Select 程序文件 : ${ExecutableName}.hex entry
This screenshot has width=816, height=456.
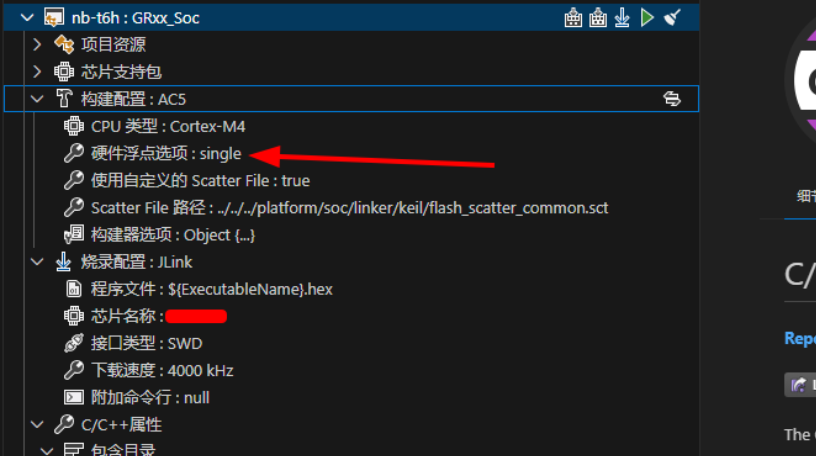coord(212,289)
